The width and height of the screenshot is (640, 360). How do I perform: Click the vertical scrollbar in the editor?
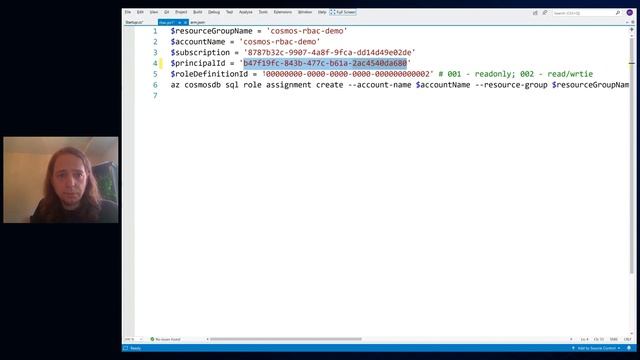coord(632,155)
